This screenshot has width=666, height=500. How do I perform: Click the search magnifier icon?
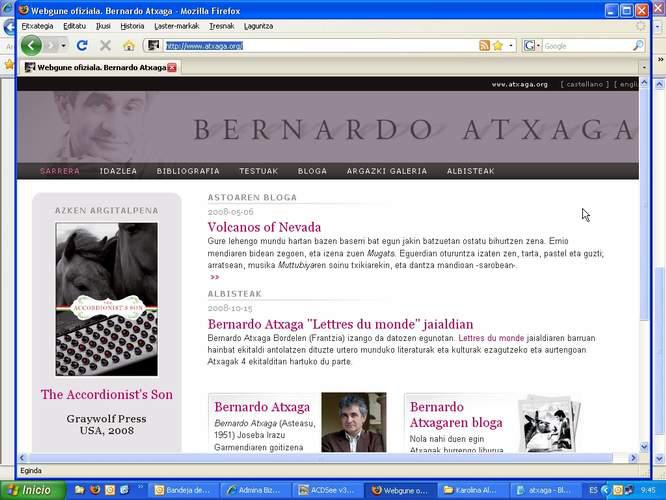pyautogui.click(x=638, y=45)
